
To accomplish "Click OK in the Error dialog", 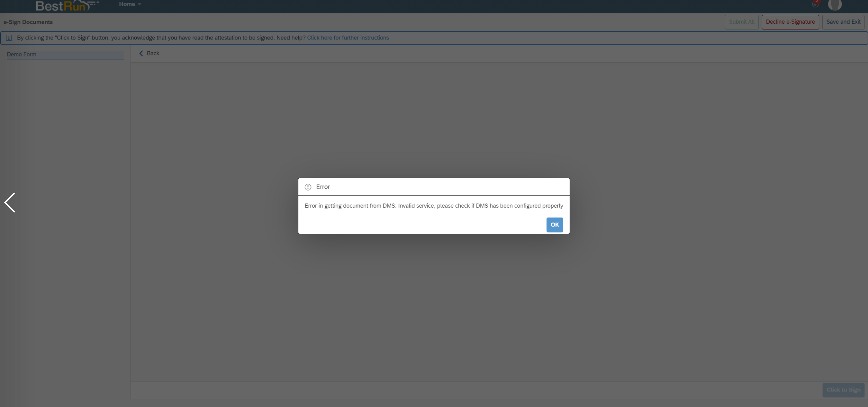I will pos(554,225).
